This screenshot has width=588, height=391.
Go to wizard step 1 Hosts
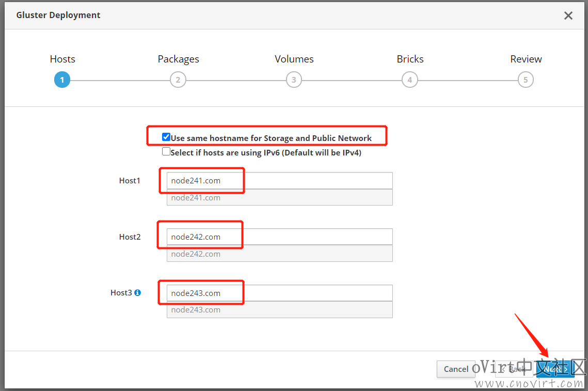pyautogui.click(x=62, y=80)
